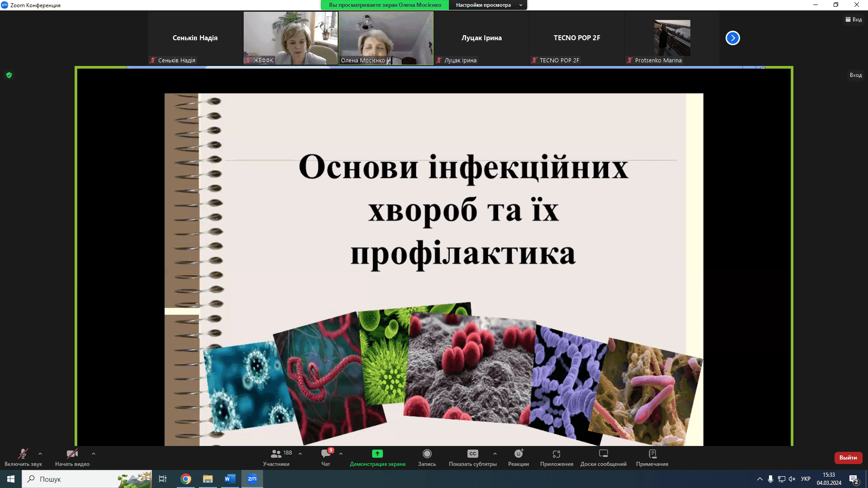Open Настройки просмотра view options dropdown
The image size is (868, 488).
tap(488, 5)
